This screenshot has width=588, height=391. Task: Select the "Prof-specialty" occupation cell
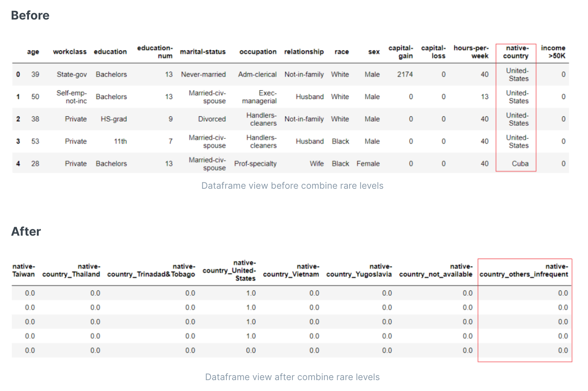pyautogui.click(x=255, y=164)
